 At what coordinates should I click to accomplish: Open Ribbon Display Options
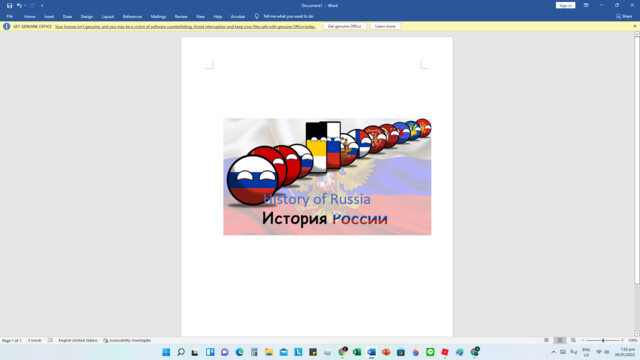(x=586, y=5)
